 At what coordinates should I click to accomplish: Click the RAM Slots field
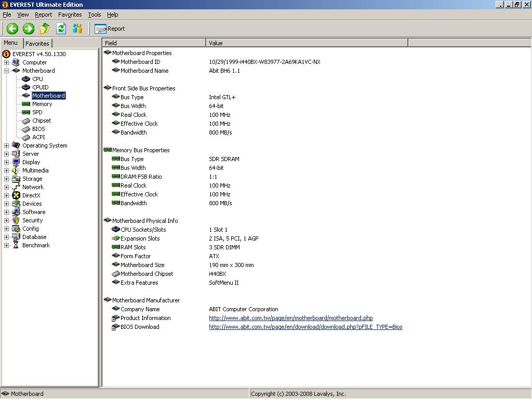(133, 247)
